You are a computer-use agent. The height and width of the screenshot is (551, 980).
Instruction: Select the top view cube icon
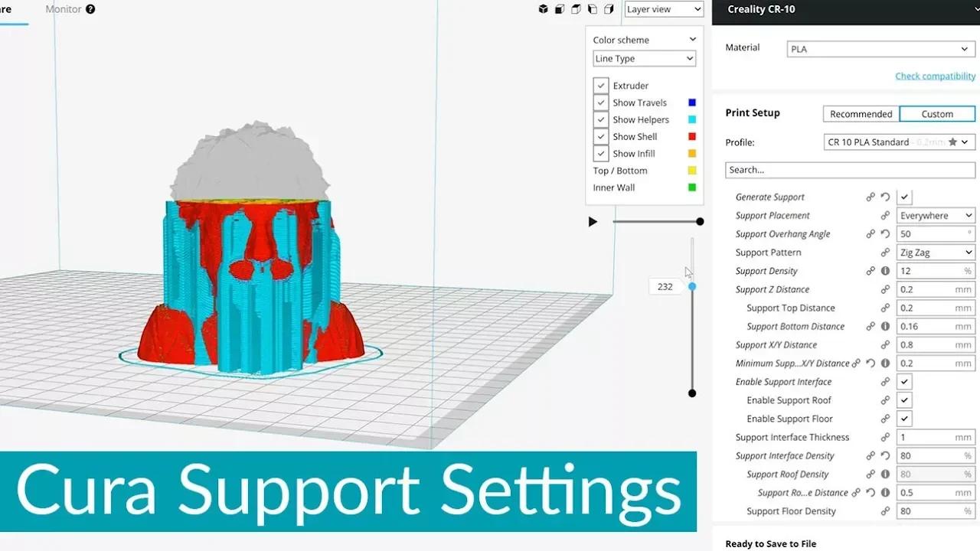pyautogui.click(x=576, y=9)
